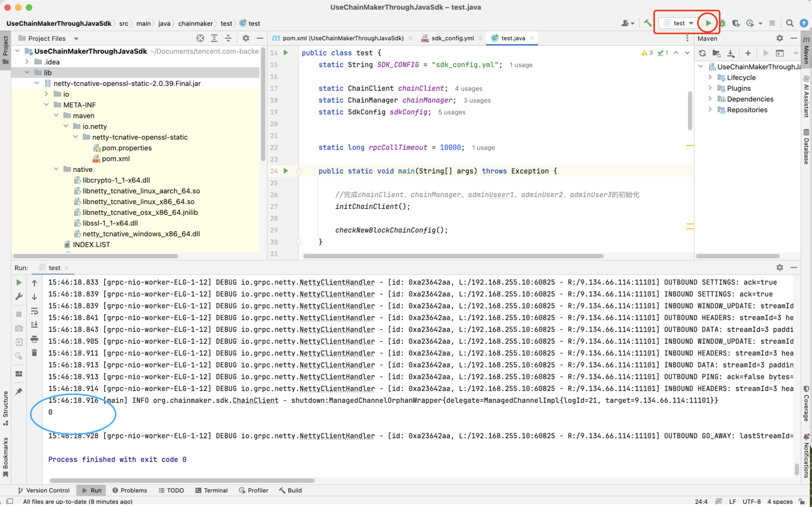Toggle pin tab in Run panel
This screenshot has width=812, height=507.
tap(19, 391)
